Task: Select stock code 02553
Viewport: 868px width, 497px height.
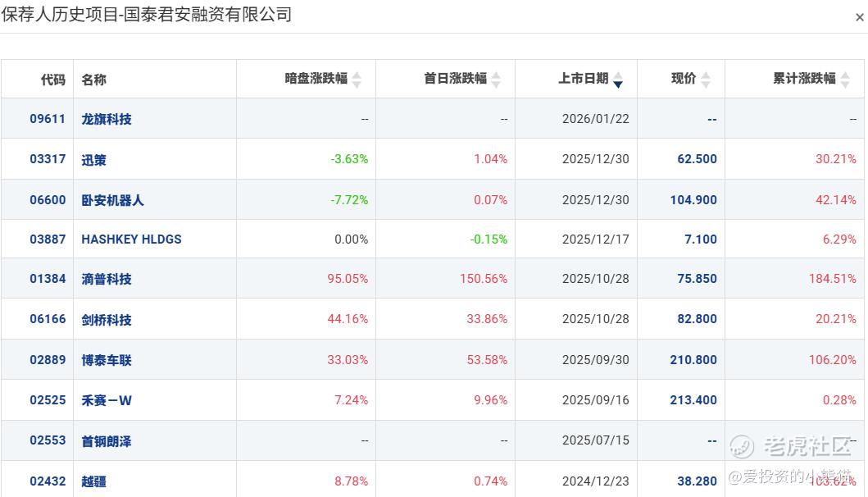Action: [48, 440]
